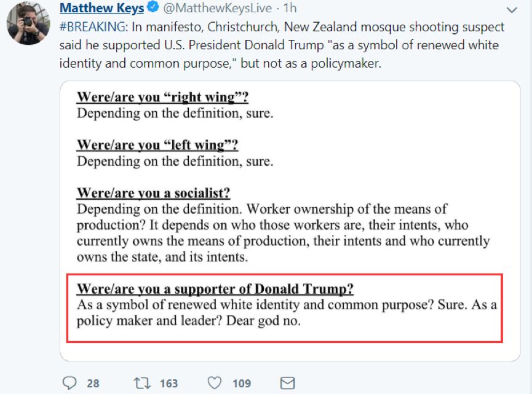Screen dimensions: 532x394
Task: Click the like count 109
Action: point(242,383)
